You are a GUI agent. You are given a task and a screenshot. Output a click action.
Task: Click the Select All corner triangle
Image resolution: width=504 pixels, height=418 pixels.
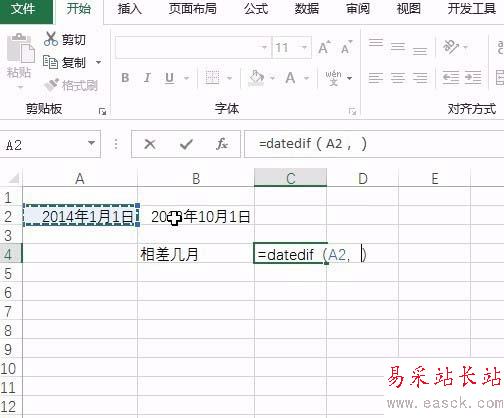pos(13,179)
